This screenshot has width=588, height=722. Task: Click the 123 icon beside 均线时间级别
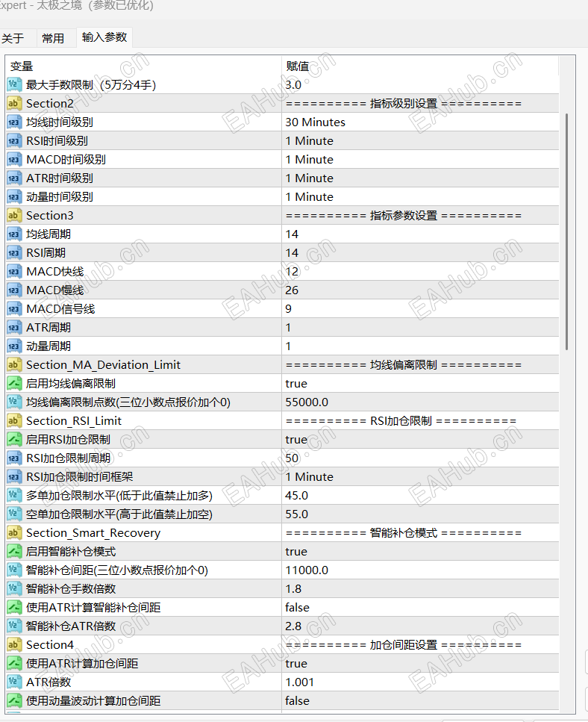pos(14,122)
